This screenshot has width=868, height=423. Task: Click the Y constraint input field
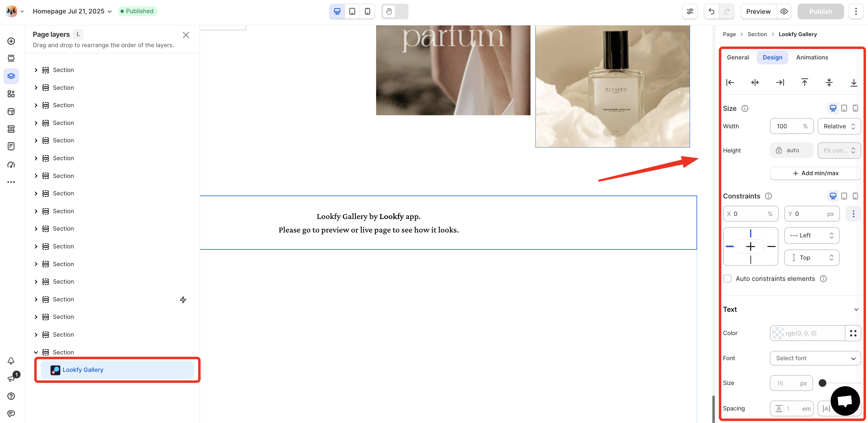coord(812,214)
